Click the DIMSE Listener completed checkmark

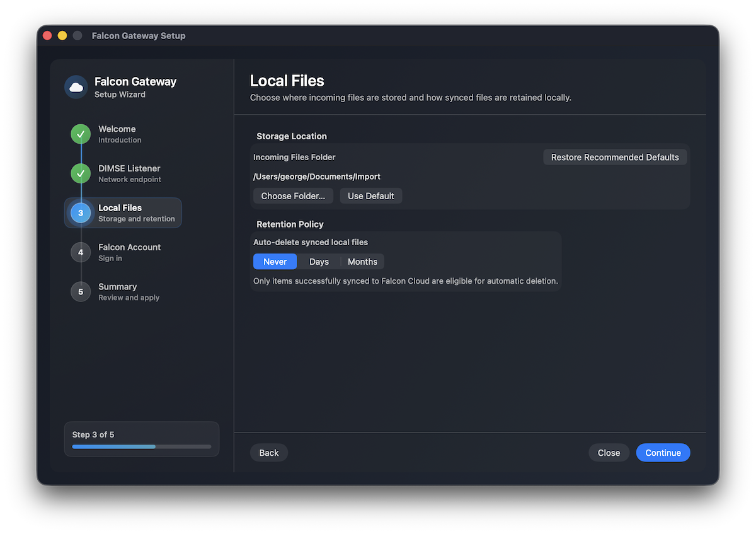(80, 173)
